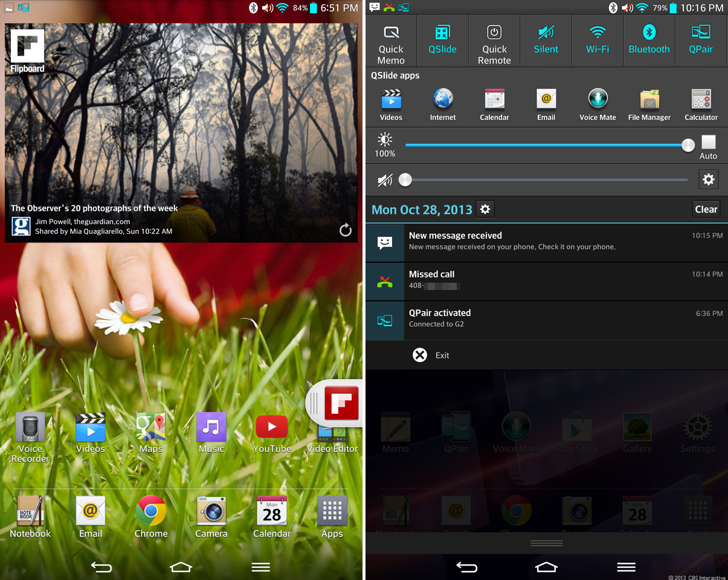Viewport: 728px width, 580px height.
Task: Tap the 'QSlide apps' heading
Action: coord(395,76)
